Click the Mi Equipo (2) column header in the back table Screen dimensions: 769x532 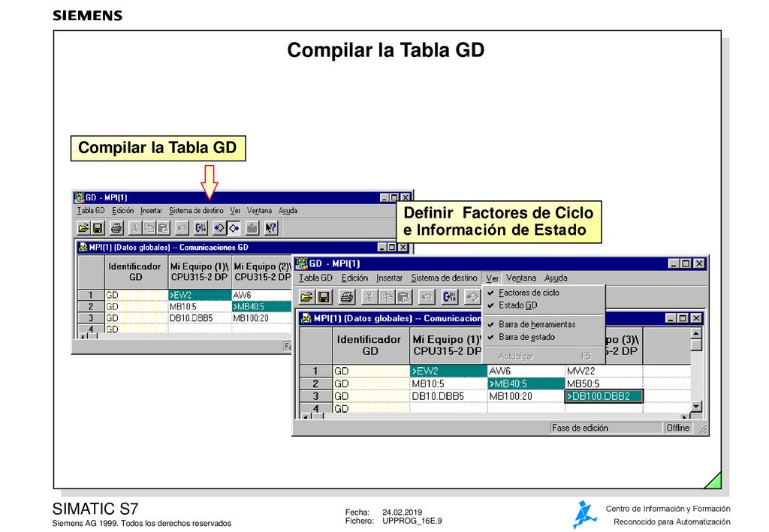tap(262, 272)
